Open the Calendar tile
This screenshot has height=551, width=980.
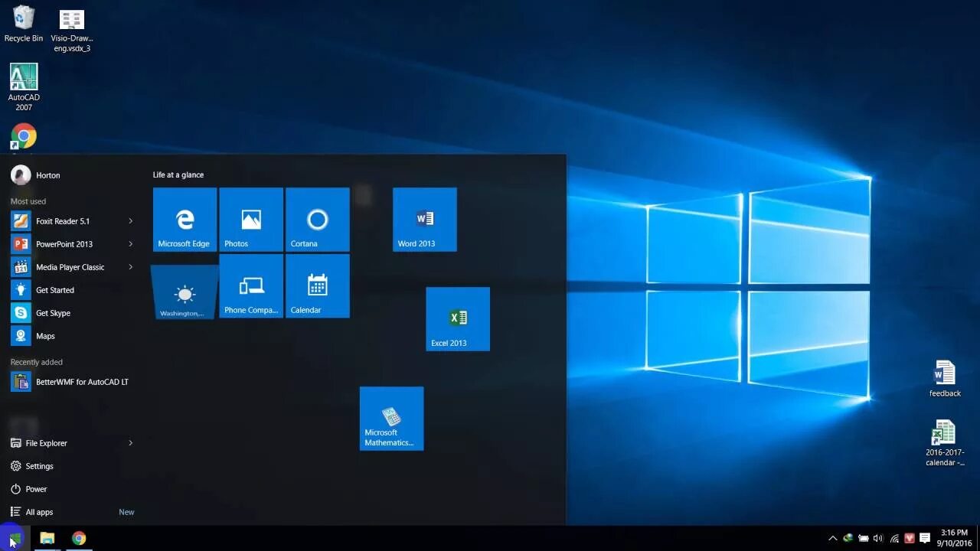click(x=318, y=286)
